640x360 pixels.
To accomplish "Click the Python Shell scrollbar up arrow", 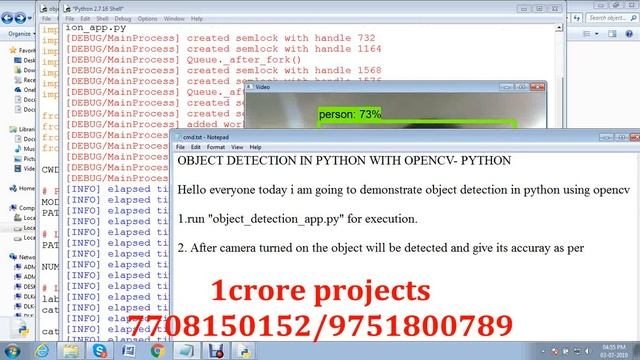I will [x=559, y=28].
